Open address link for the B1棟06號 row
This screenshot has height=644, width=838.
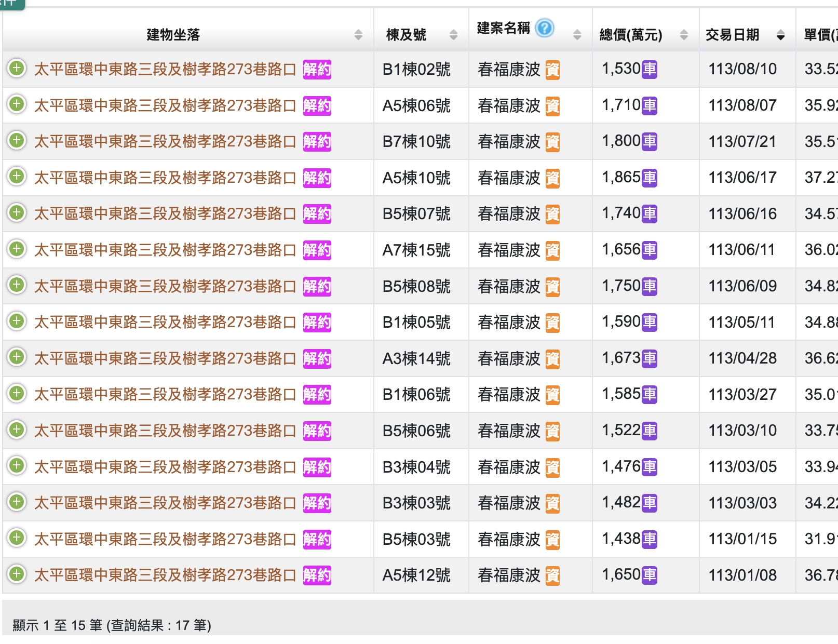click(x=165, y=395)
